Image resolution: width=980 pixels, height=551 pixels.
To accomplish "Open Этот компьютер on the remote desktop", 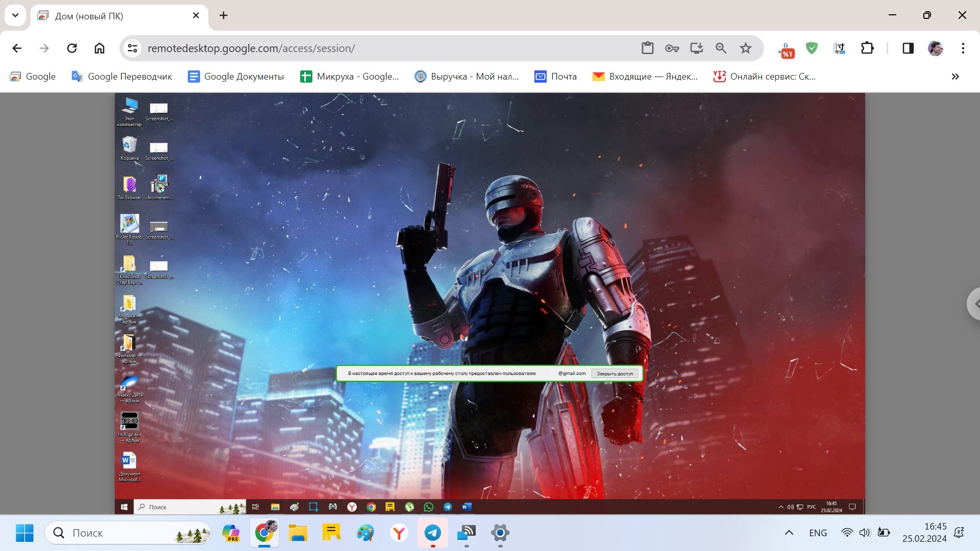I will point(129,111).
